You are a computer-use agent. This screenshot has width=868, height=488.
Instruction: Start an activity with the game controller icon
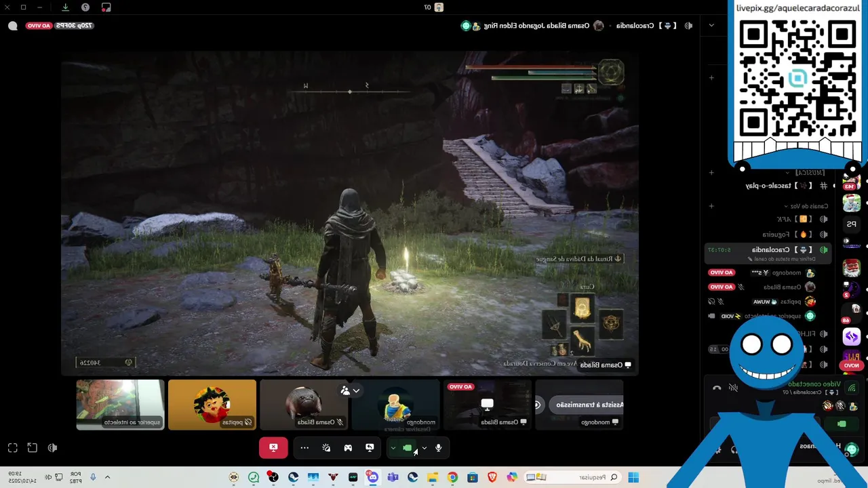[x=348, y=447]
